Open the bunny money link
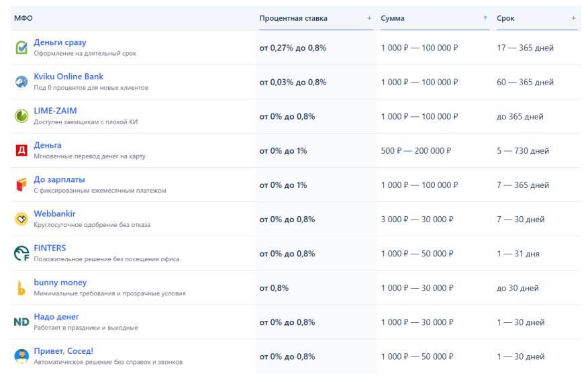This screenshot has width=588, height=382. pyautogui.click(x=60, y=283)
